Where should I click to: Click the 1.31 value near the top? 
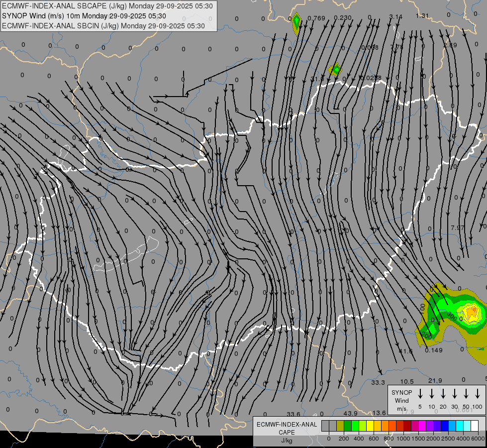click(422, 15)
